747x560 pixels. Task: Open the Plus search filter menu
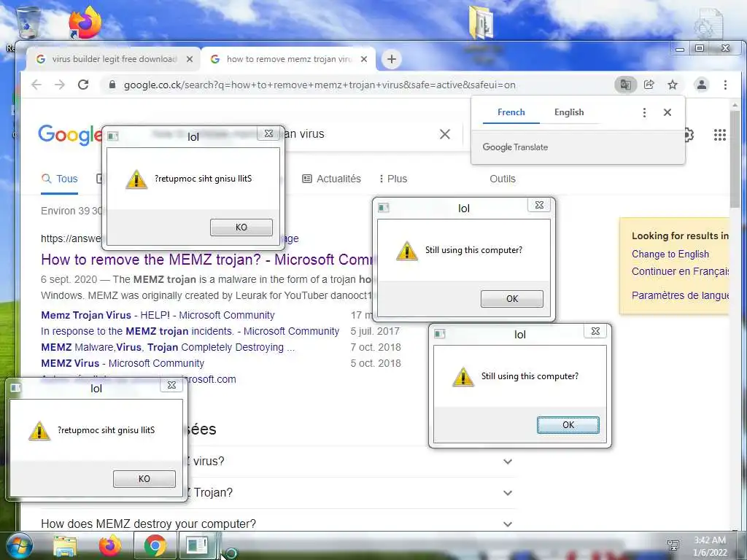click(393, 179)
